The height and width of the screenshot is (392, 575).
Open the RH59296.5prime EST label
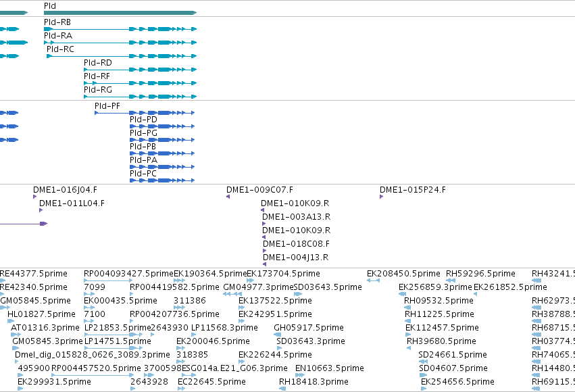tap(481, 274)
